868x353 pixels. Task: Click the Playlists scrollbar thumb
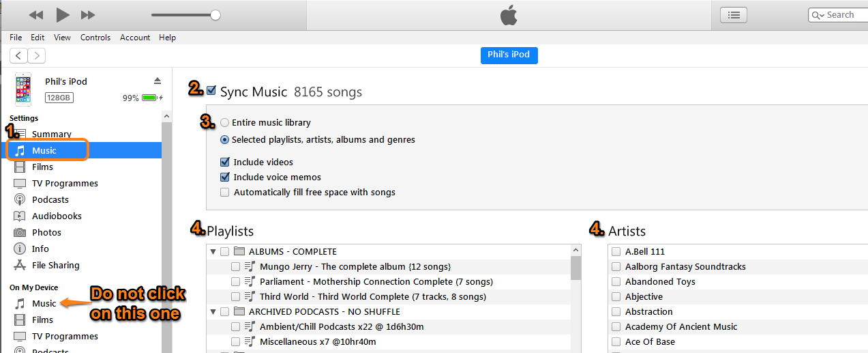pos(575,268)
